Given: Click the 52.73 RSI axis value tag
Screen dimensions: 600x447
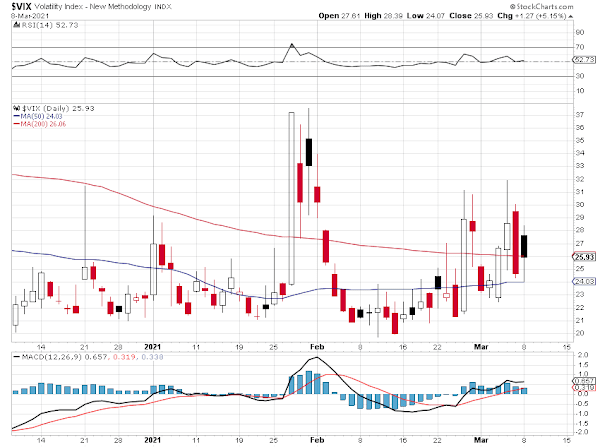Looking at the screenshot, I should click(x=584, y=60).
